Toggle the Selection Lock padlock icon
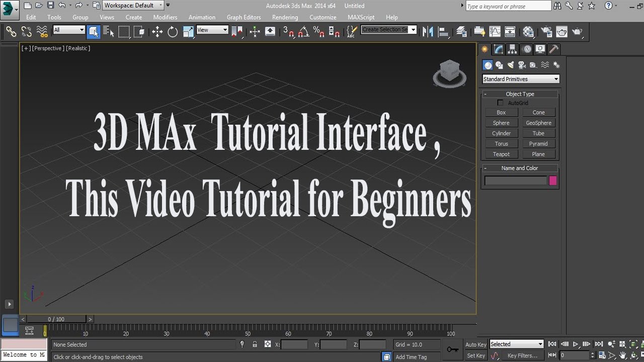Image resolution: width=644 pixels, height=362 pixels. click(x=255, y=344)
